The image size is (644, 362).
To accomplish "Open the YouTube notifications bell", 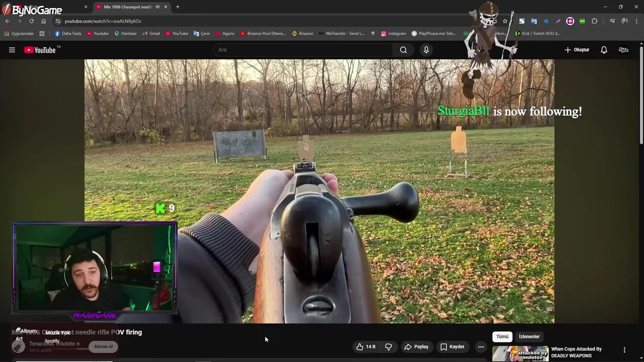I will coord(604,50).
